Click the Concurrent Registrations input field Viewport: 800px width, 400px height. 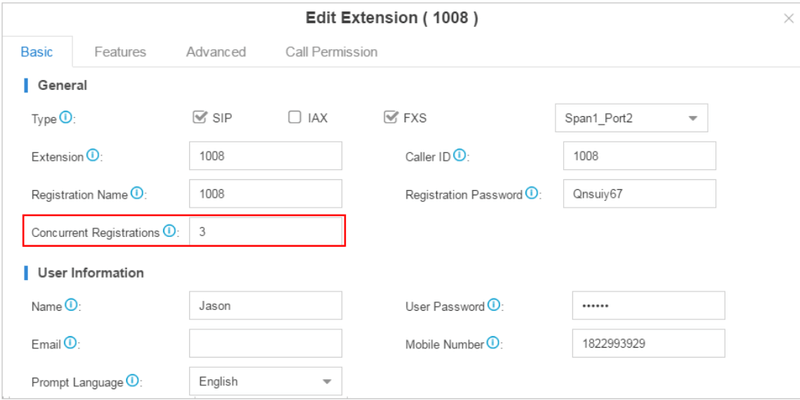click(265, 231)
